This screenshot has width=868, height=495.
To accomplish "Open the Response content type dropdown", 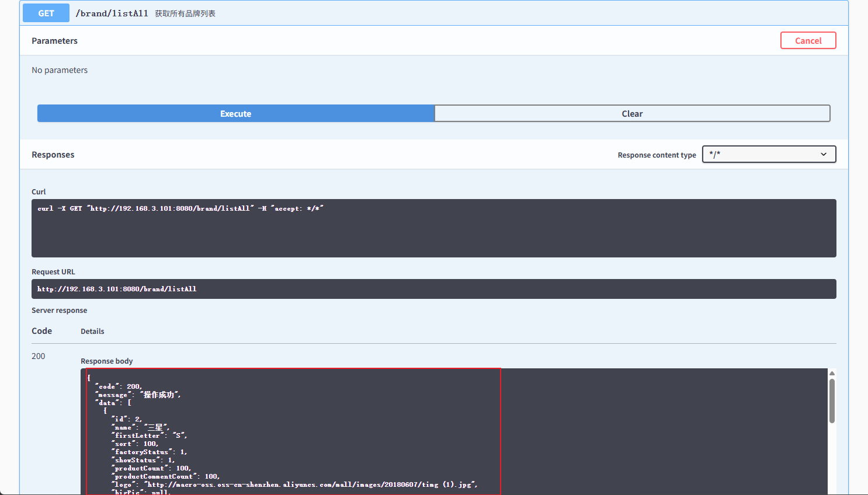I will pos(769,154).
